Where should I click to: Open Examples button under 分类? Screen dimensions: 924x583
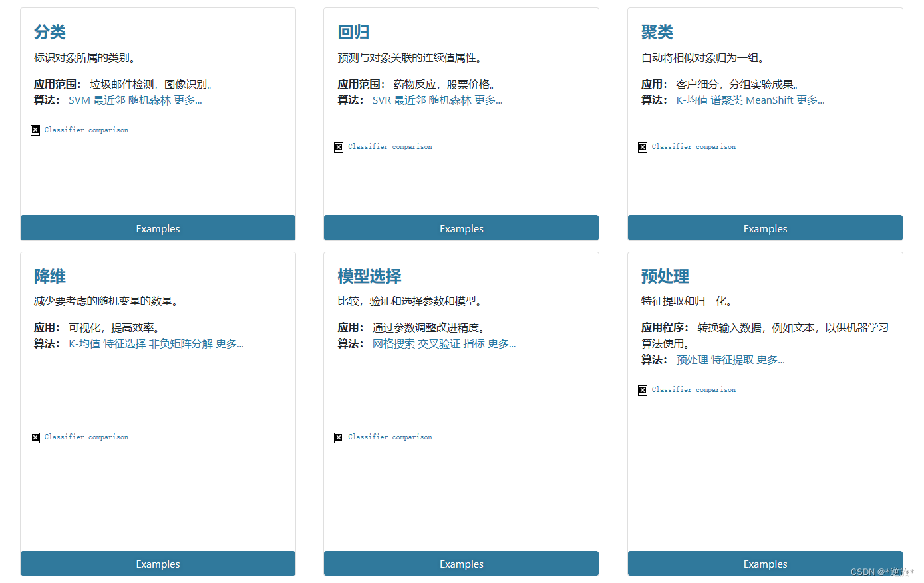point(158,228)
